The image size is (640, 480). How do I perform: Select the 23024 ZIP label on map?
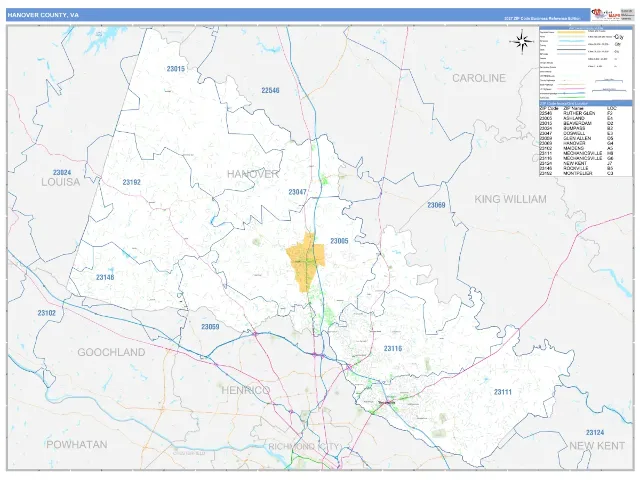[x=62, y=173]
